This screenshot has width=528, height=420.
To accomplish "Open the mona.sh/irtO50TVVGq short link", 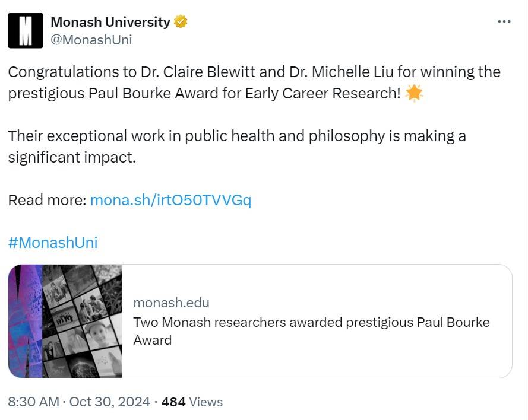I will coord(170,200).
